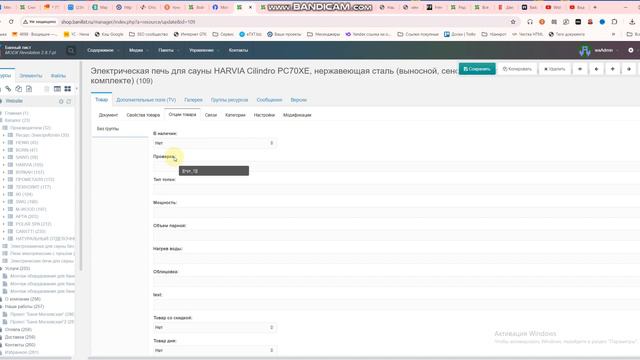Open the 'Контакты' menu item
This screenshot has height=360, width=640.
238,50
